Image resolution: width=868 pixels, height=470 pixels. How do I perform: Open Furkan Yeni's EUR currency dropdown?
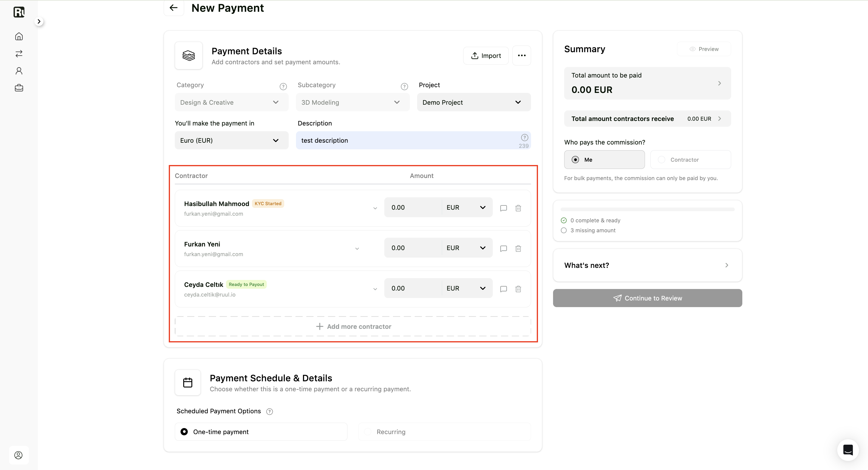click(x=467, y=248)
